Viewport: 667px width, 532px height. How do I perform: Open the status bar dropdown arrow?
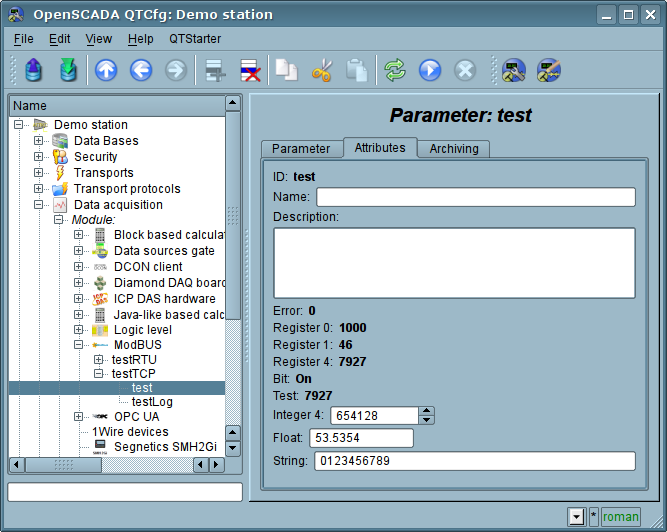point(575,517)
